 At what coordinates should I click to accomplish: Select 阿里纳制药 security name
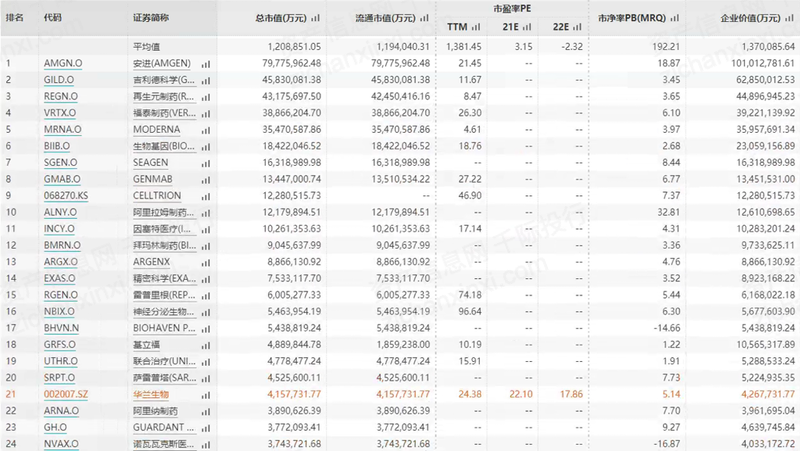156,411
